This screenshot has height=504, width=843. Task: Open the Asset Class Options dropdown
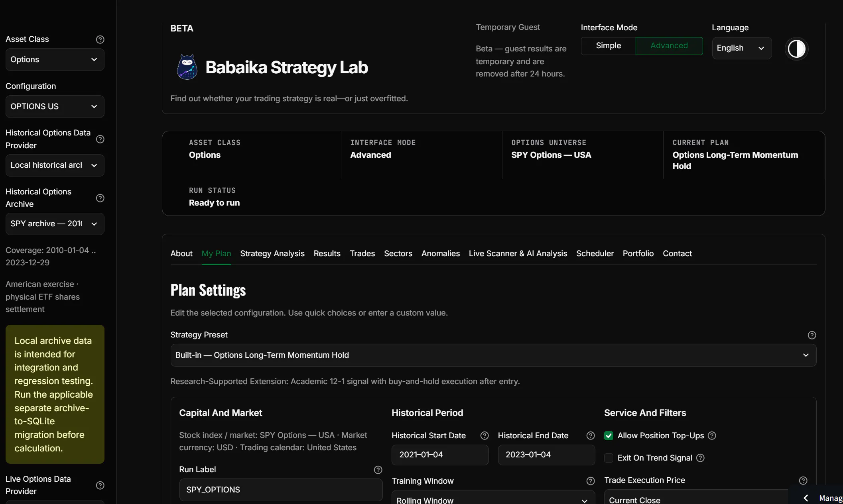pos(55,60)
